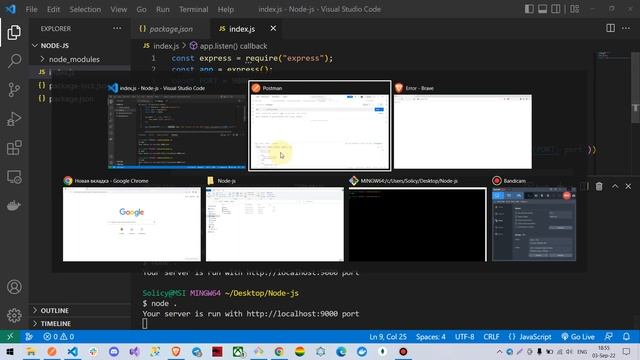Open Postman from the taskbar
The width and height of the screenshot is (640, 360).
pos(52,351)
